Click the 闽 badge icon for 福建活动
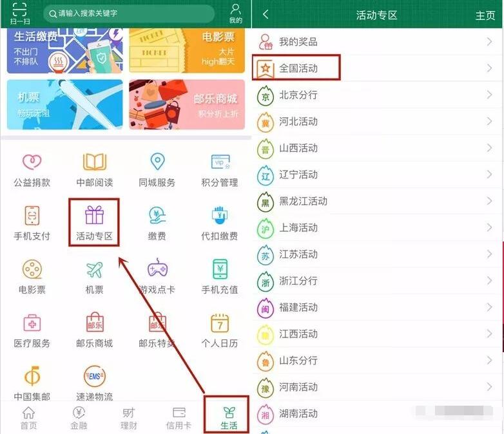504x434 pixels. point(265,308)
